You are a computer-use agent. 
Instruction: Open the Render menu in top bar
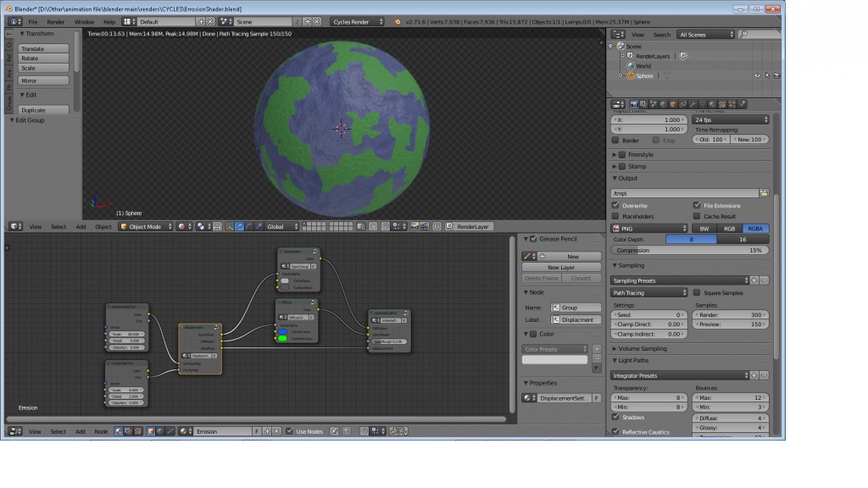tap(55, 20)
